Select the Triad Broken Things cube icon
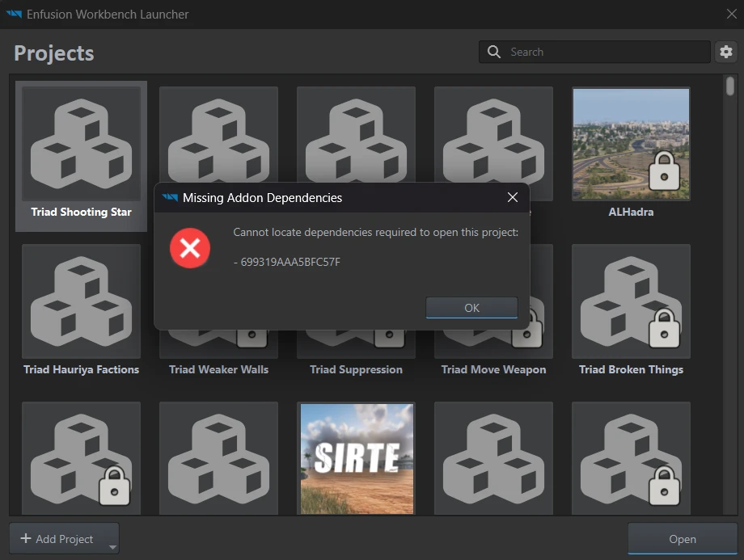 click(631, 301)
